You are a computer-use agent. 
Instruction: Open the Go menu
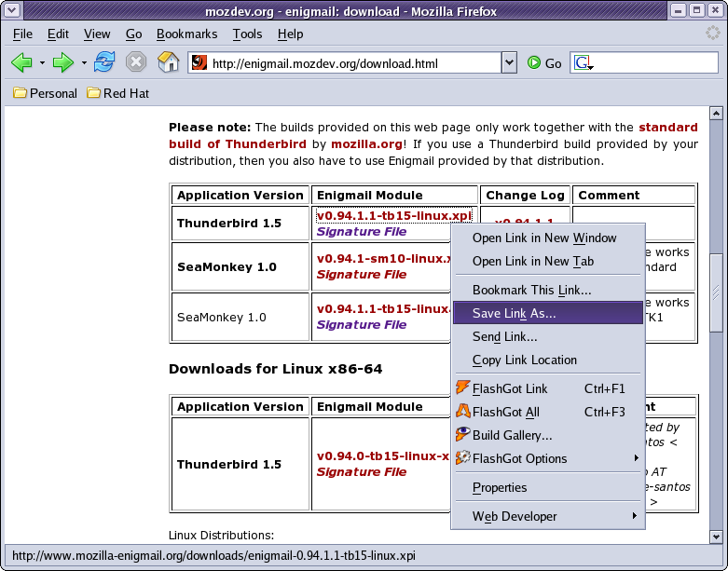pyautogui.click(x=133, y=34)
